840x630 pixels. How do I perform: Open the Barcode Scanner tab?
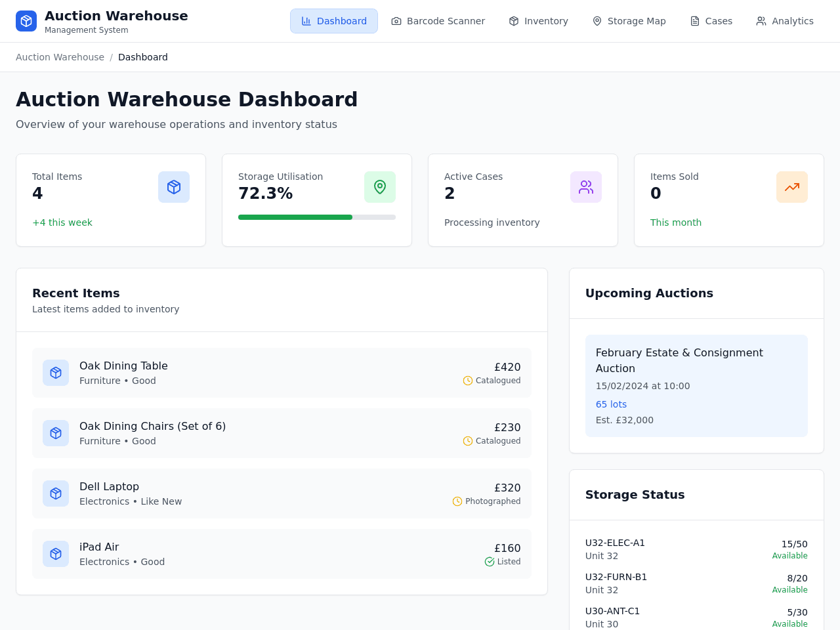[438, 21]
